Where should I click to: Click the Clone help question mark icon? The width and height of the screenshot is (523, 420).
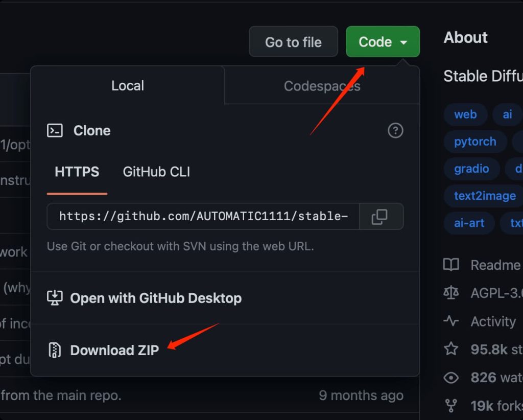click(395, 131)
